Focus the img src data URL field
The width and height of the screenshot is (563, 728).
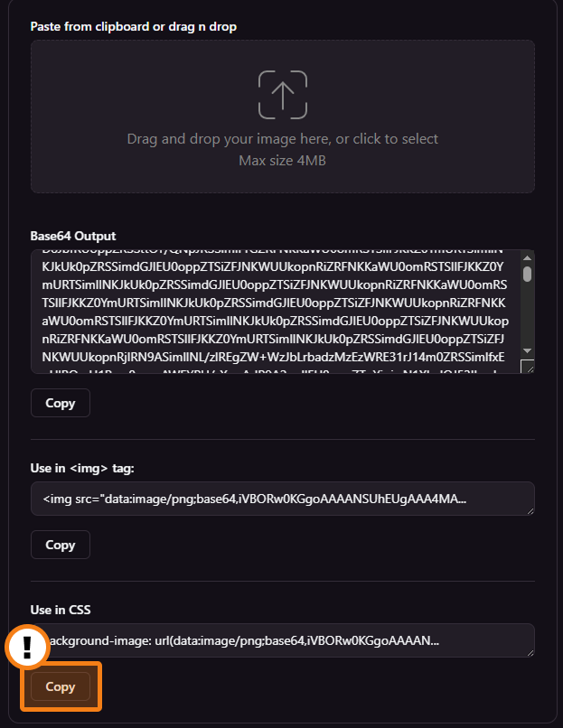[x=271, y=499]
